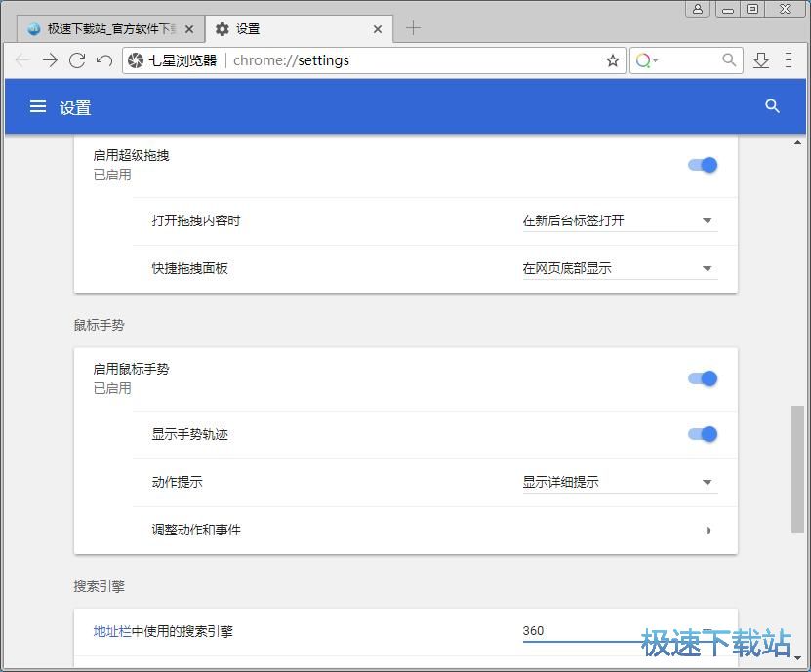Close the 极速下载站 tab
The height and width of the screenshot is (672, 811).
pyautogui.click(x=189, y=29)
